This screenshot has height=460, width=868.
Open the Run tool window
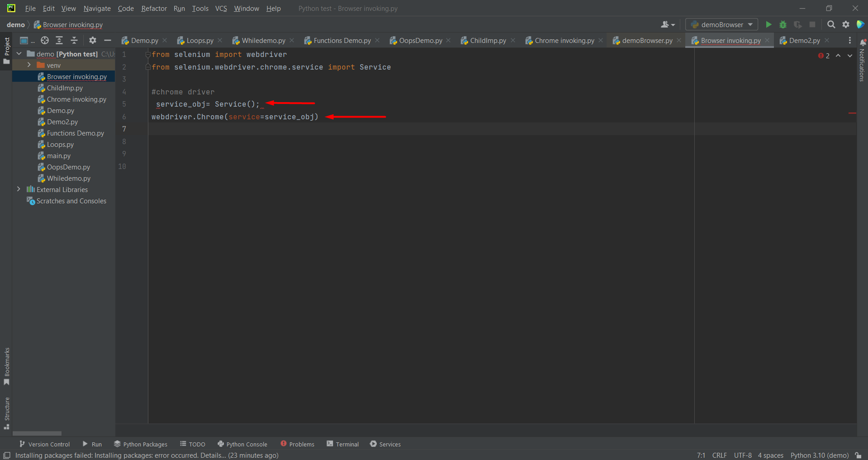[x=92, y=444]
